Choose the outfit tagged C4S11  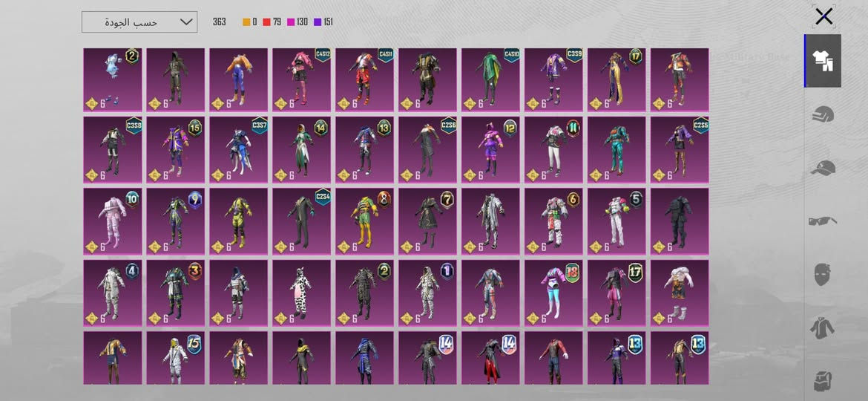click(x=364, y=80)
